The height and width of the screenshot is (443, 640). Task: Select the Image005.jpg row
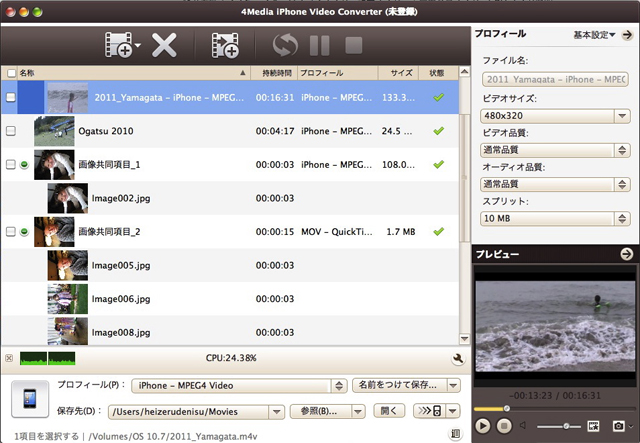(230, 265)
